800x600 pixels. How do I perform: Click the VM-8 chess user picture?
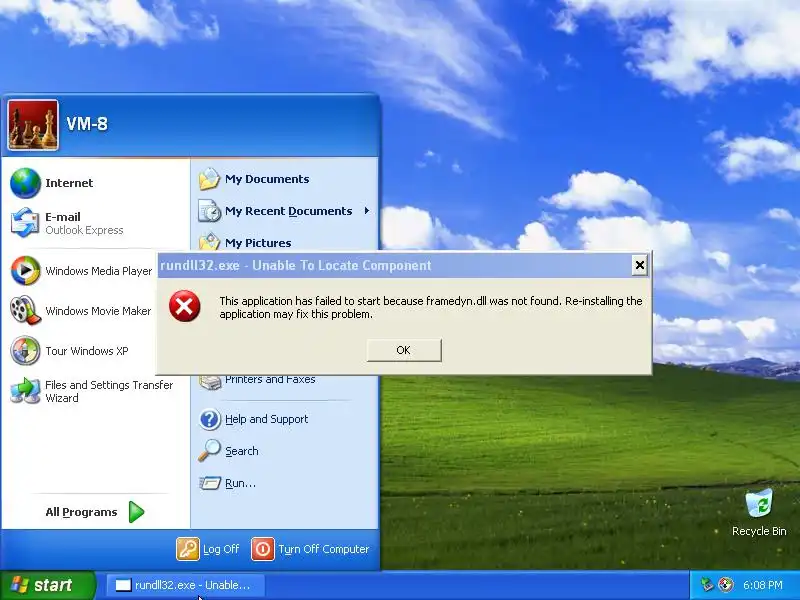point(33,125)
